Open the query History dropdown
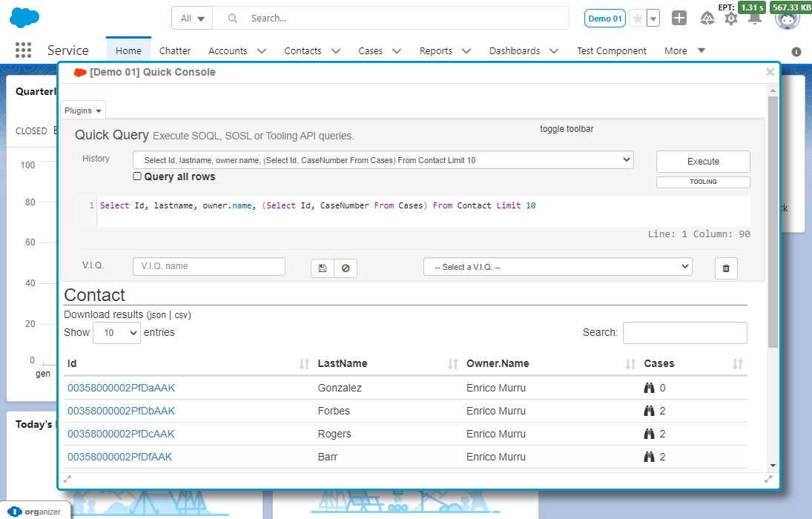The height and width of the screenshot is (519, 812). 383,160
